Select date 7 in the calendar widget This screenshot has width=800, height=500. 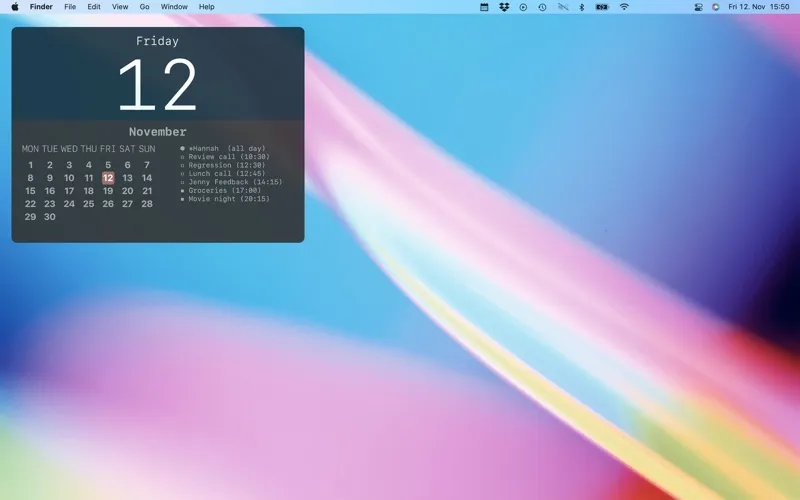(x=147, y=165)
